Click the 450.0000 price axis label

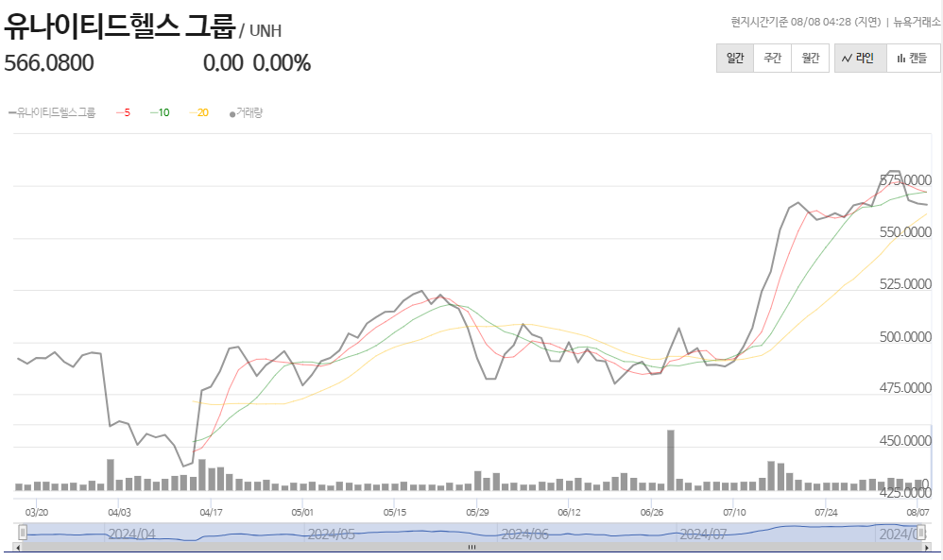coord(905,440)
